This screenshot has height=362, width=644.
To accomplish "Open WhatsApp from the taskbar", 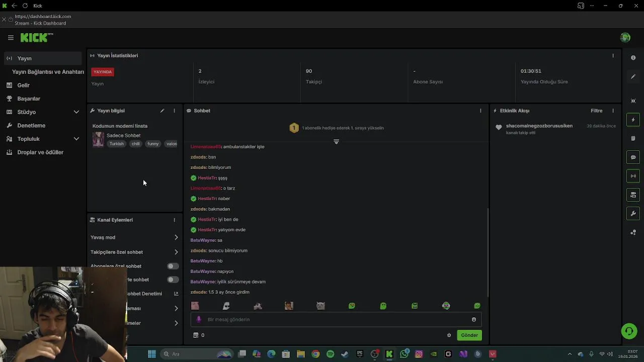I will click(x=404, y=354).
